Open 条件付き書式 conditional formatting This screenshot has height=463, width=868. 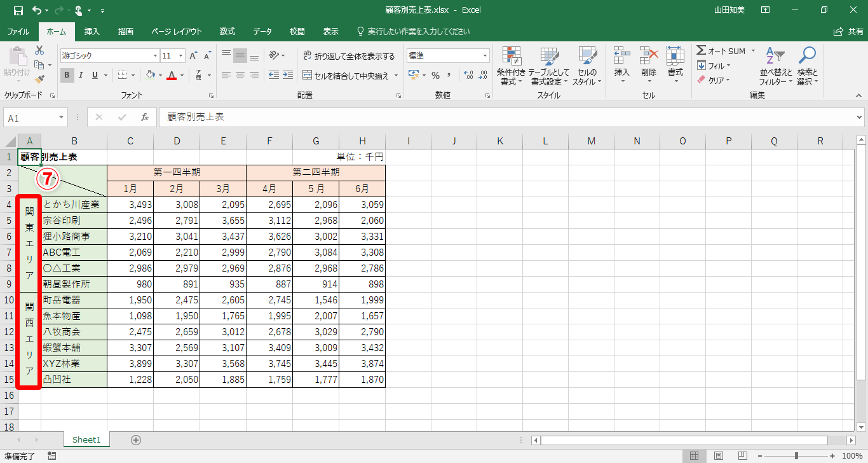coord(512,66)
